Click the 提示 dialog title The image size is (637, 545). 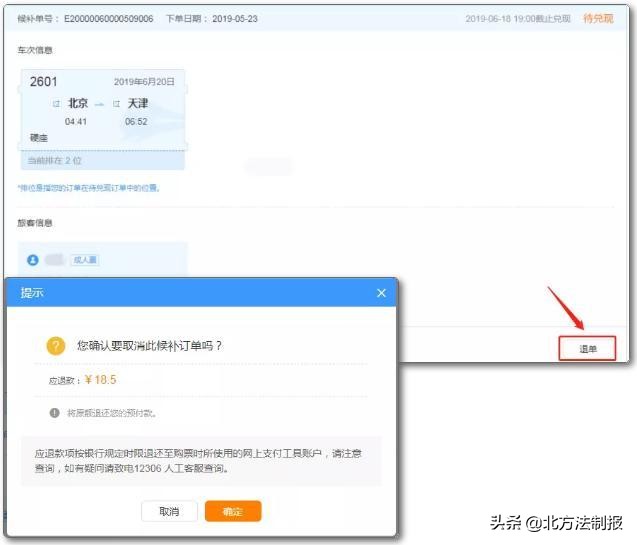pyautogui.click(x=32, y=292)
